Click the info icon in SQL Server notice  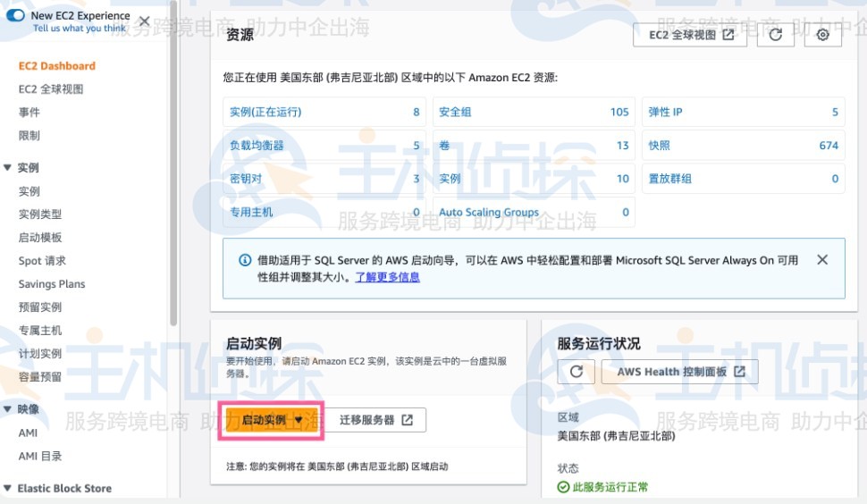tap(245, 260)
